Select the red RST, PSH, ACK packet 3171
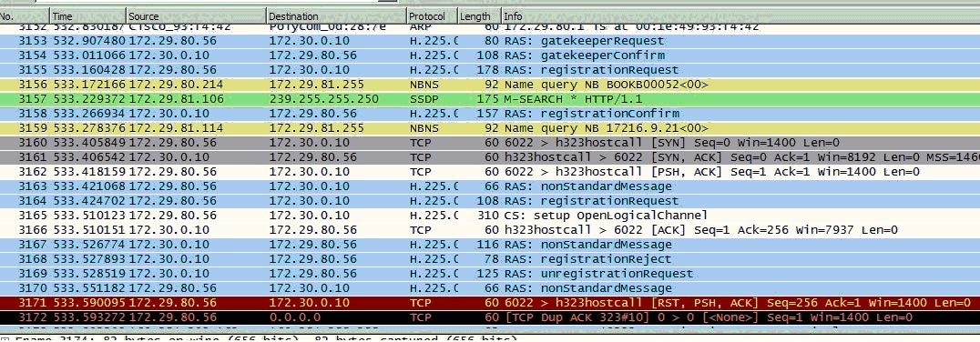Screen dimensions: 980x342 click(x=490, y=303)
